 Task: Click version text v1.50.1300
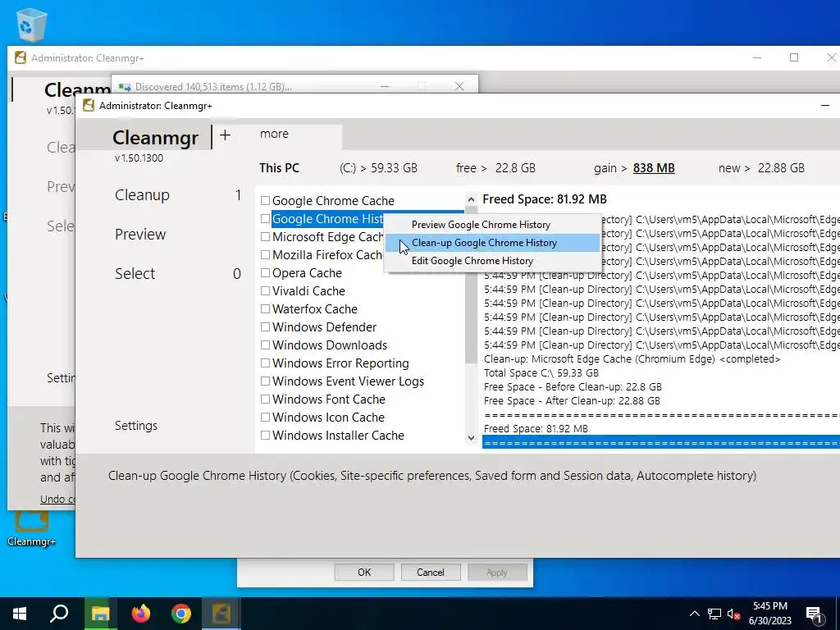tap(139, 158)
